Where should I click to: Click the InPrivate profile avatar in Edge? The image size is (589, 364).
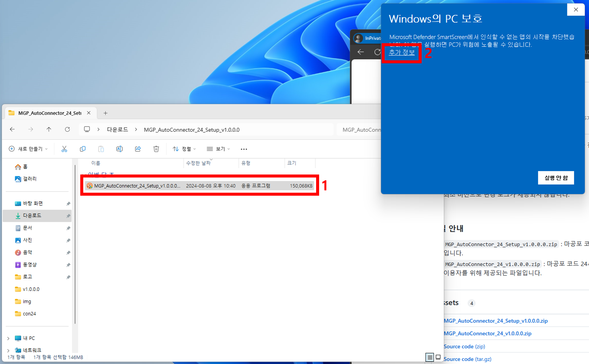[x=358, y=38]
